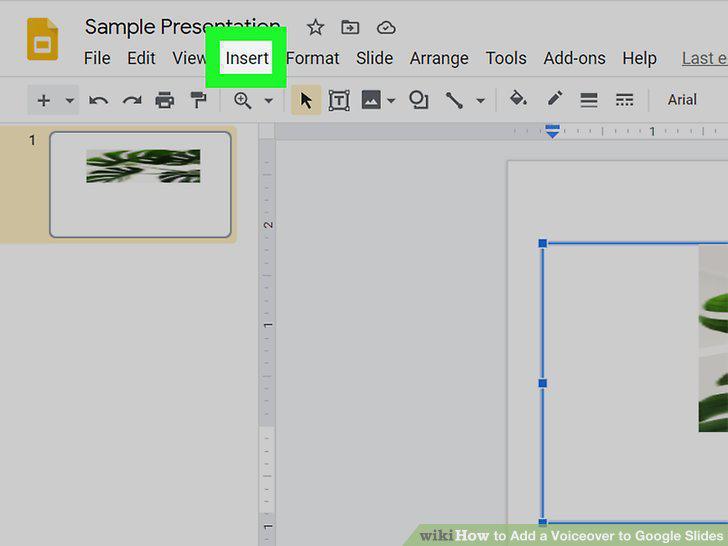
Task: Activate the paint format tool
Action: point(199,100)
